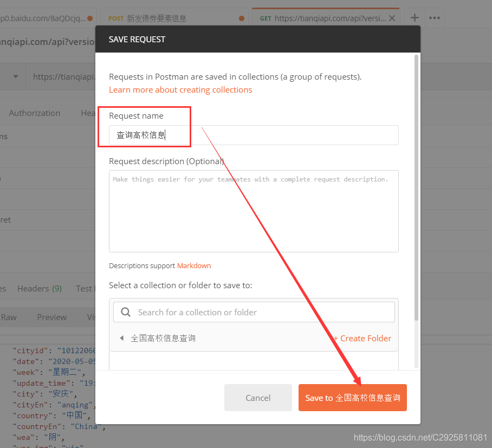Viewport: 492px width, 448px height.
Task: Click the search magnifier icon
Action: [x=126, y=312]
